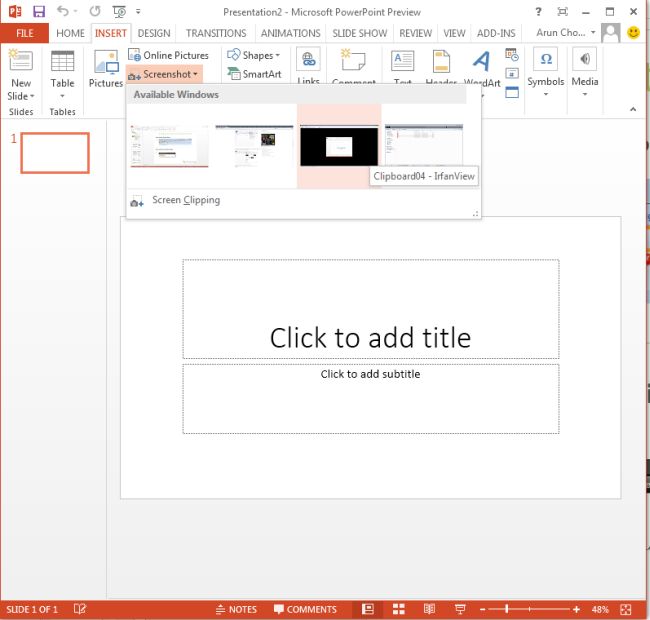Collapse the Screenshot dropdown button

[x=164, y=74]
